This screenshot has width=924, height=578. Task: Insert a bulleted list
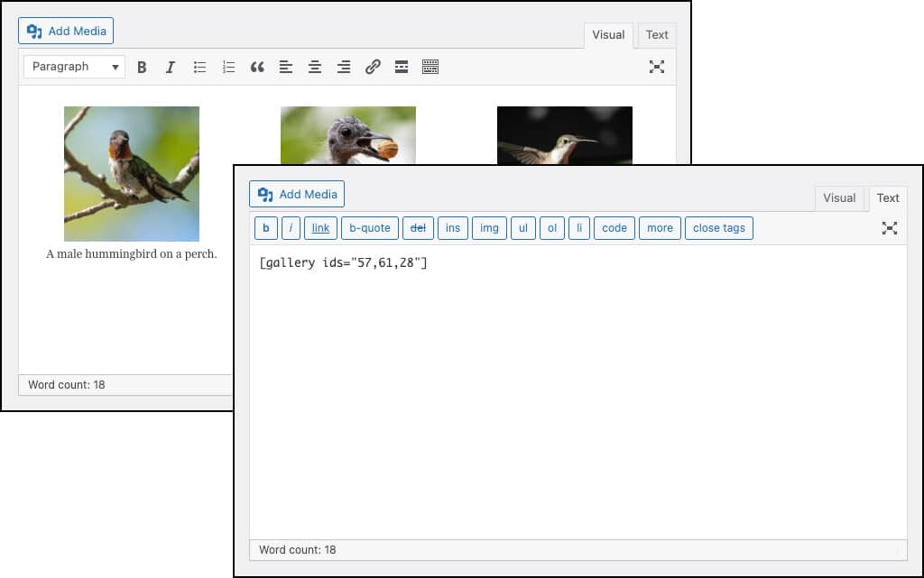[199, 67]
